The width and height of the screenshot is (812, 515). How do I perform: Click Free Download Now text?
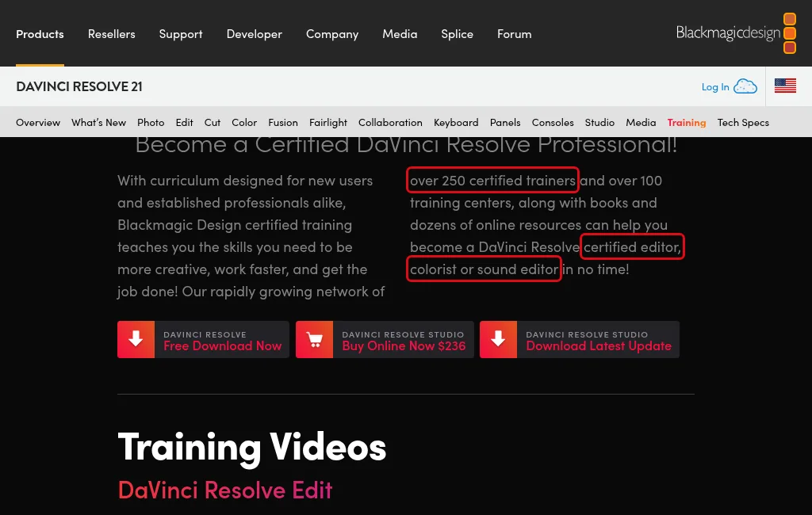coord(223,345)
